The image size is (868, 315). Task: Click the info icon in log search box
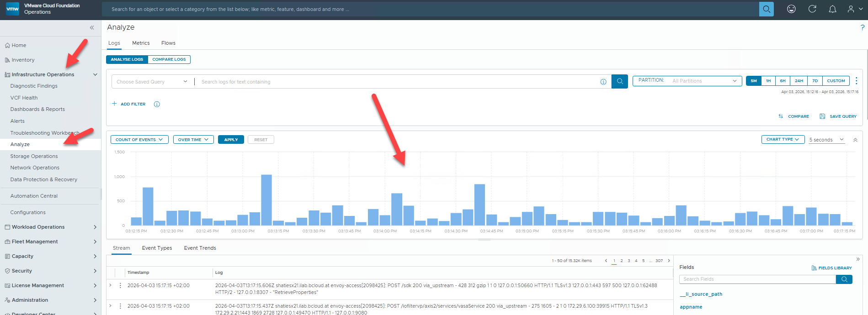(x=603, y=82)
